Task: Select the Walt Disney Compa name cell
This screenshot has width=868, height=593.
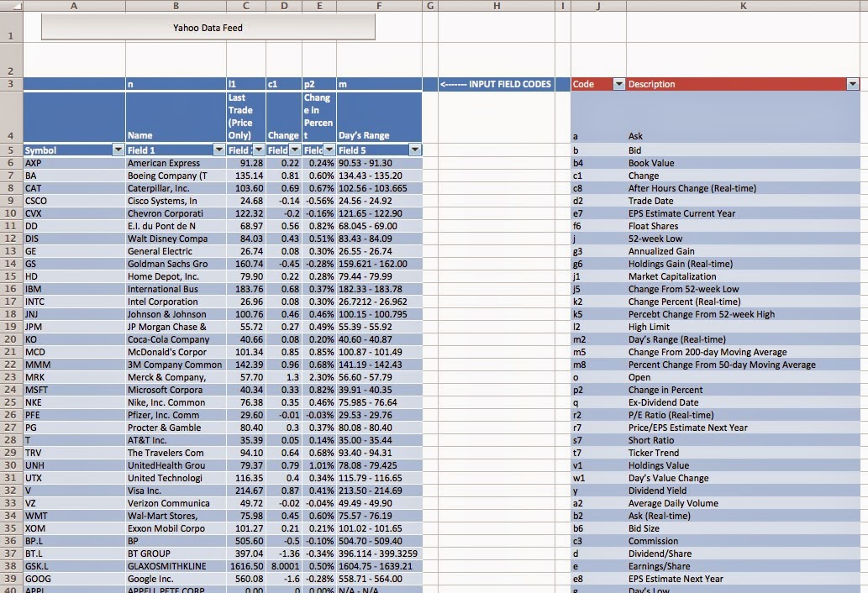Action: [x=176, y=239]
